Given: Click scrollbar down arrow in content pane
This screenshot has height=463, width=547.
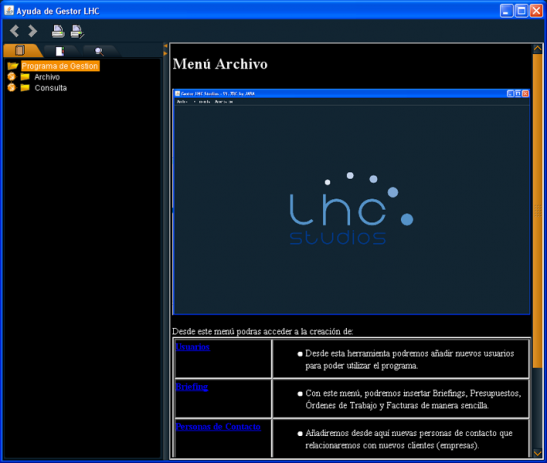Looking at the screenshot, I should 538,453.
